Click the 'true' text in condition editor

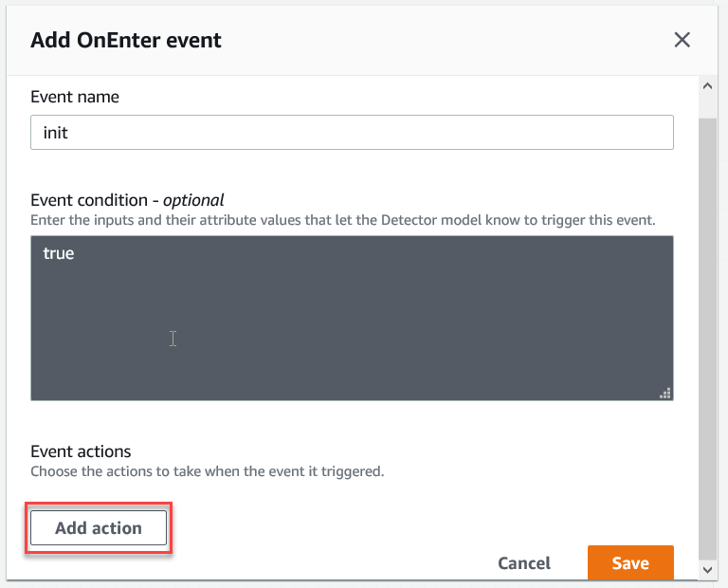pos(59,254)
